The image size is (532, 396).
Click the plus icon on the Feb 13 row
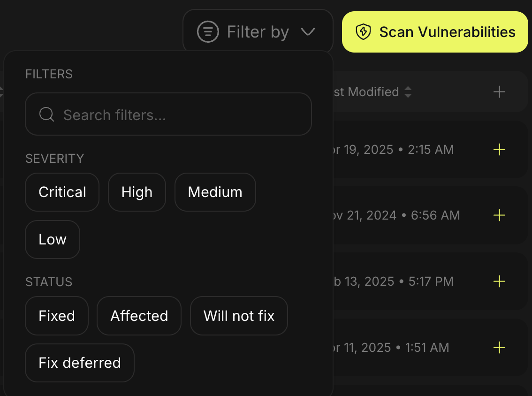tap(499, 282)
